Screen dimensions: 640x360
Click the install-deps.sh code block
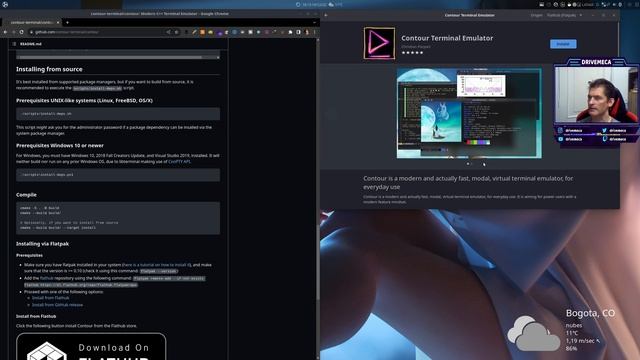click(x=118, y=114)
